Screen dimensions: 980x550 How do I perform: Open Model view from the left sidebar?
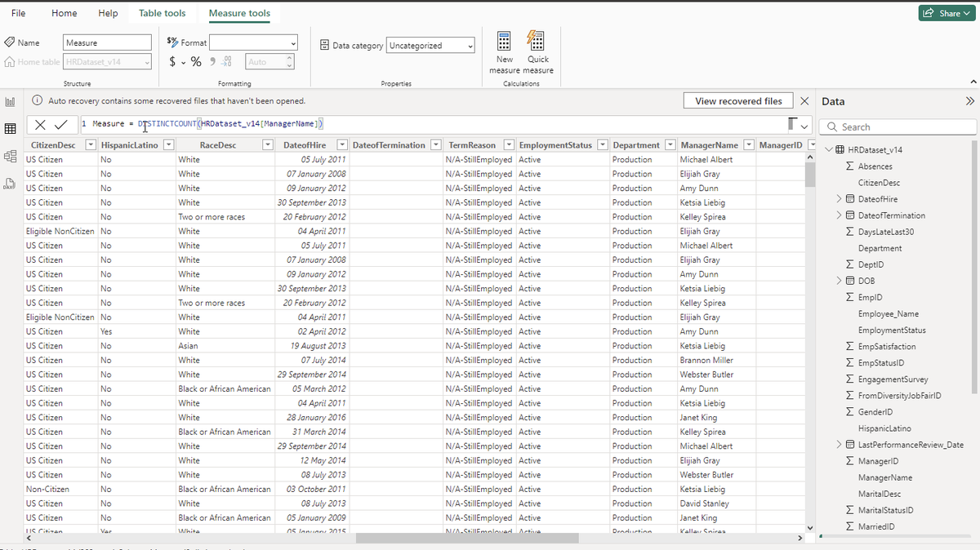(x=11, y=157)
